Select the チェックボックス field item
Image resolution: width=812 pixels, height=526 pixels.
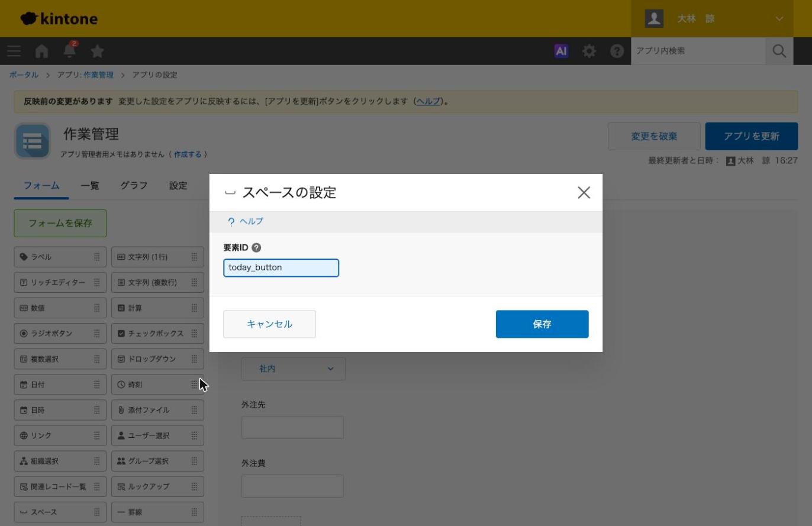click(157, 333)
